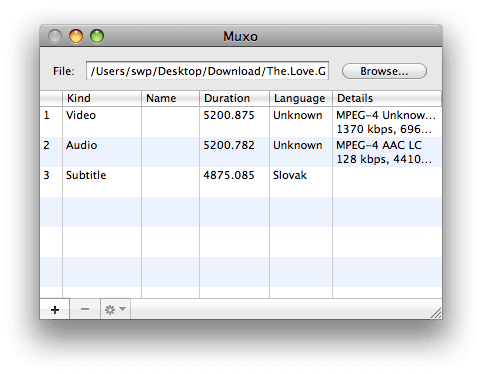Image resolution: width=482 pixels, height=374 pixels.
Task: Click the yellow minimize window button
Action: 76,36
